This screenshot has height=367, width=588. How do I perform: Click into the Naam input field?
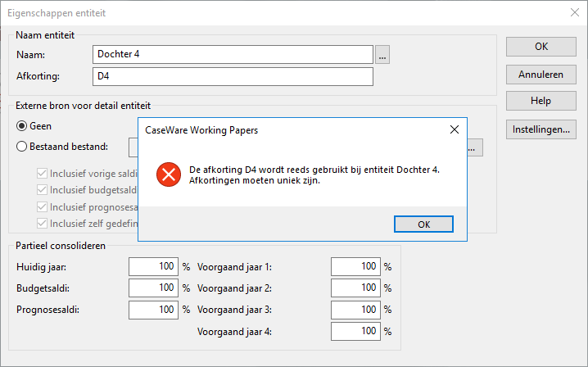233,54
